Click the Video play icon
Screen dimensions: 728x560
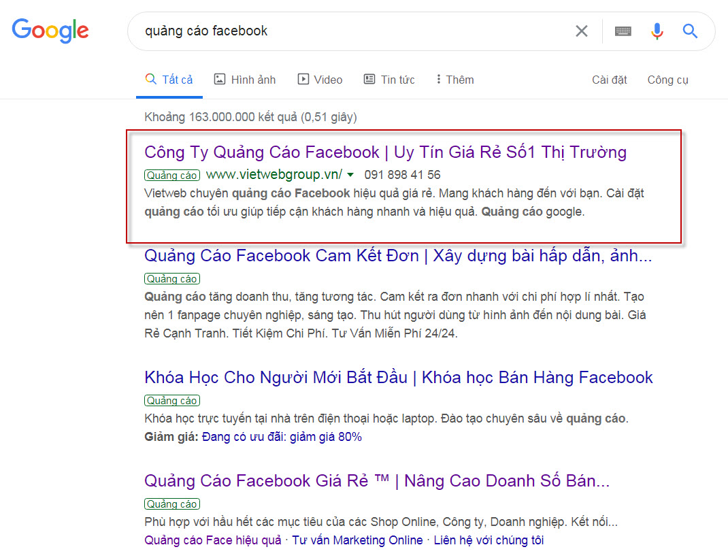303,80
